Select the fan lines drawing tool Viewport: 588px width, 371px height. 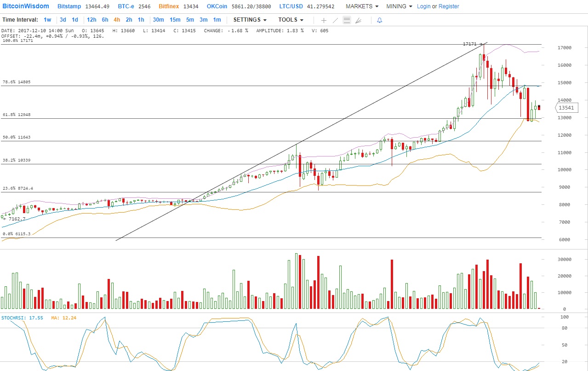click(x=359, y=20)
